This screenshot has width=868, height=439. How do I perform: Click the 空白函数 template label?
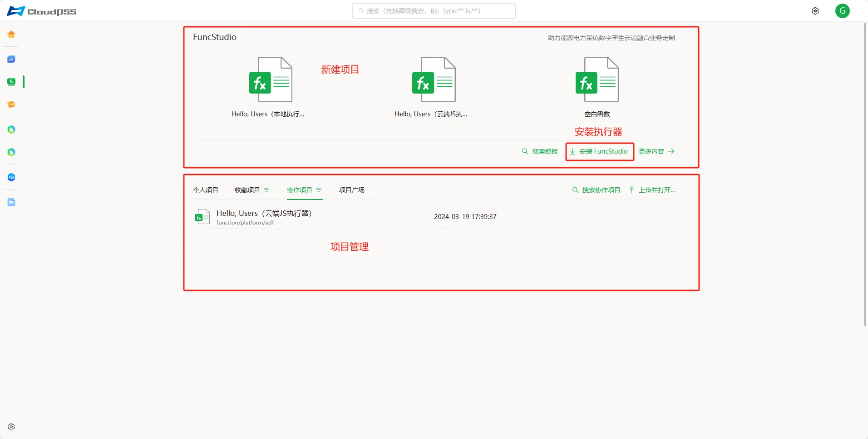[x=597, y=114]
